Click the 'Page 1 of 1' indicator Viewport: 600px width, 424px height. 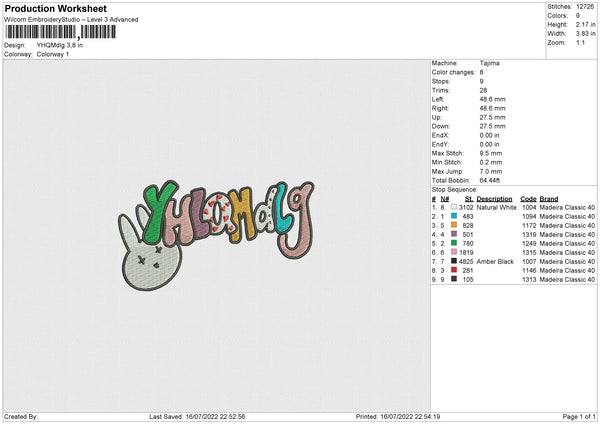pyautogui.click(x=579, y=416)
